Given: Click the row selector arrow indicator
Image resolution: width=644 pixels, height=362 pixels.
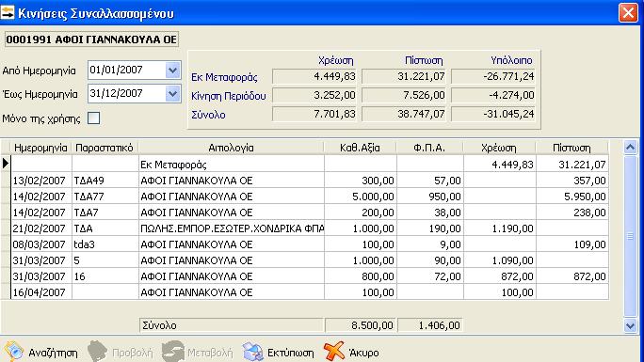Looking at the screenshot, I should pyautogui.click(x=6, y=164).
